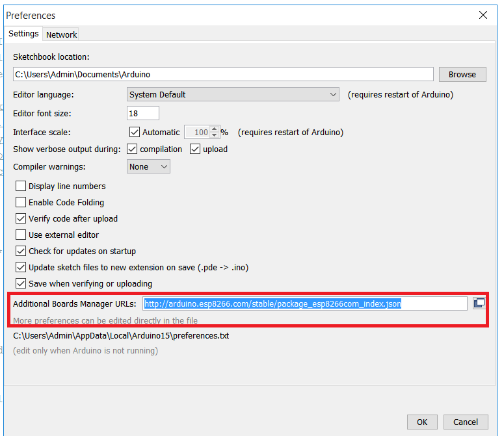Close the Preferences dialog
Screen dimensions: 504x436
pyautogui.click(x=483, y=15)
